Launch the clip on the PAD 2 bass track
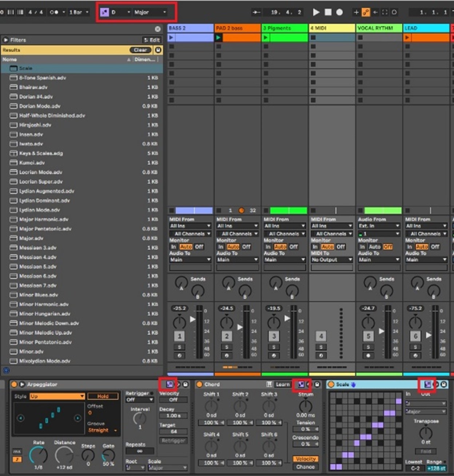The width and height of the screenshot is (454, 476). click(x=218, y=37)
